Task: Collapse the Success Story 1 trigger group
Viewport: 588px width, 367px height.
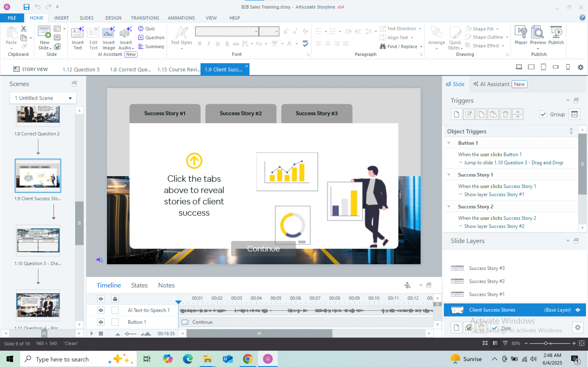Action: click(x=449, y=175)
